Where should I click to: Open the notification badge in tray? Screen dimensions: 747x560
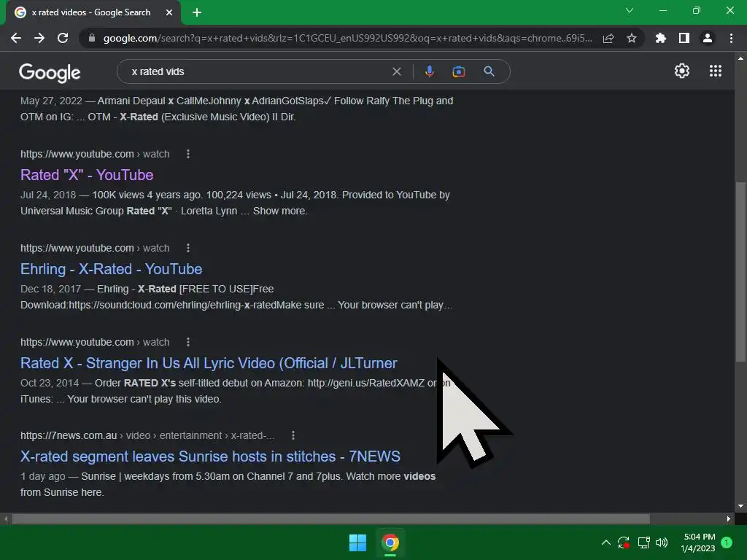[x=727, y=542]
